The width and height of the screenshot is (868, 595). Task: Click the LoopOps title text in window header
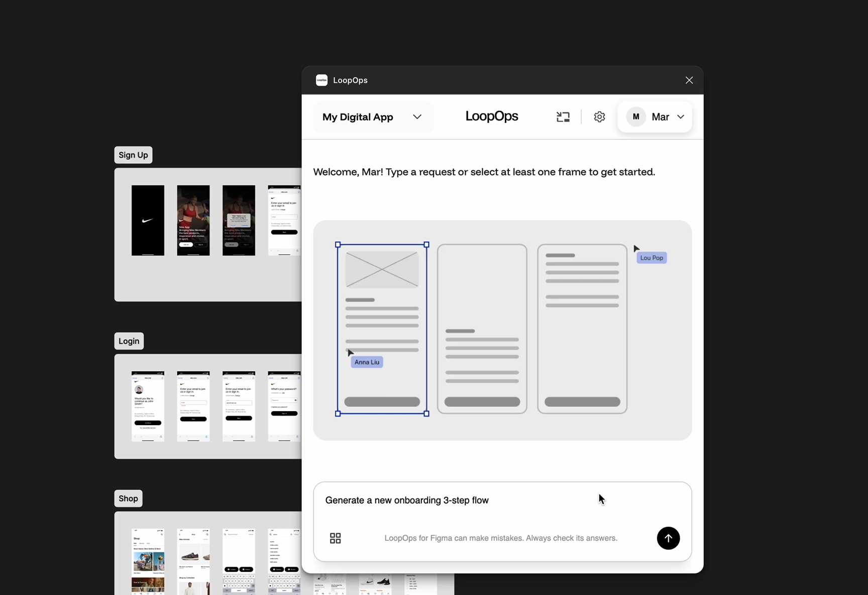click(350, 80)
